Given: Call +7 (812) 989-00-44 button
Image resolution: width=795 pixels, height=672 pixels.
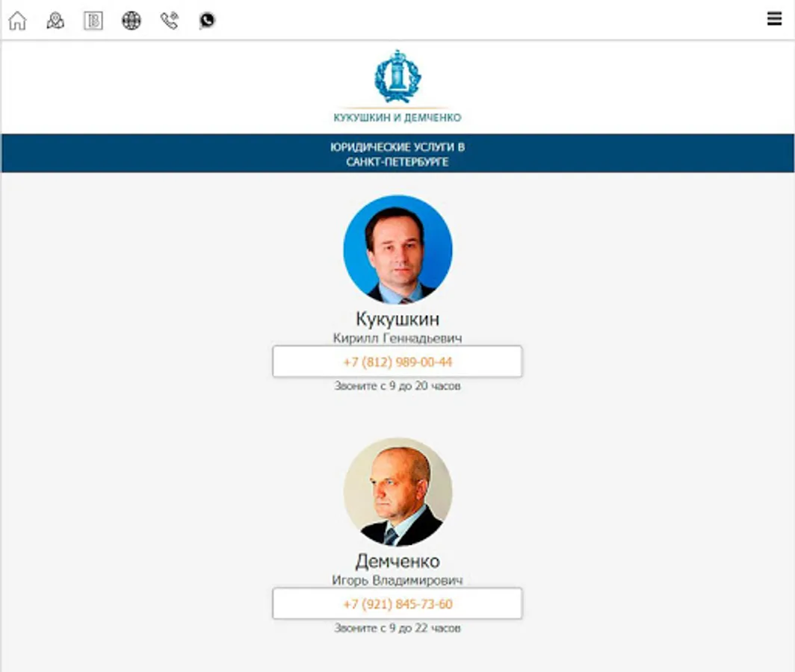Looking at the screenshot, I should (x=397, y=362).
